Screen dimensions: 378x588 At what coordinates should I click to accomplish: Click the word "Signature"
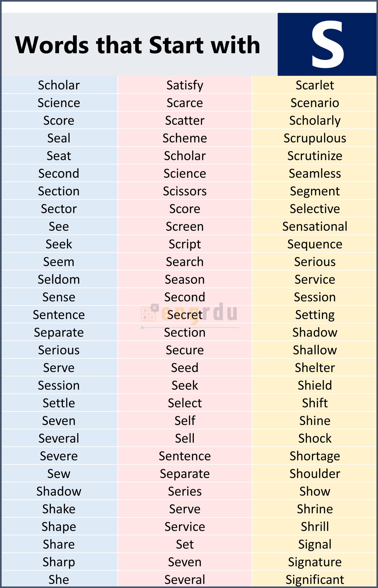[x=315, y=562]
